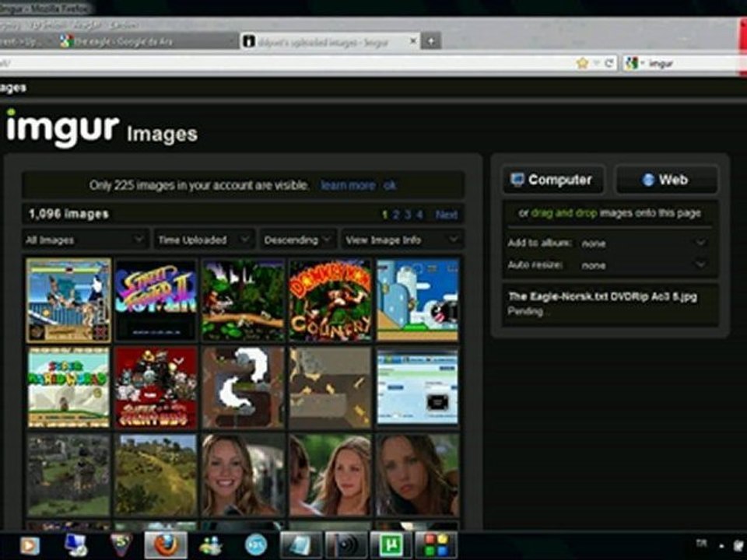Open the green uTorrent taskbar icon
Viewport: 747px width, 560px height.
[x=391, y=545]
